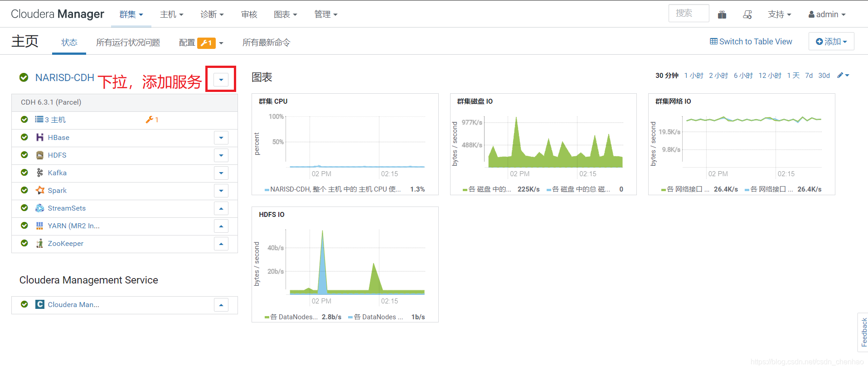The image size is (868, 370).
Task: Open the 管理 menu
Action: 326,14
